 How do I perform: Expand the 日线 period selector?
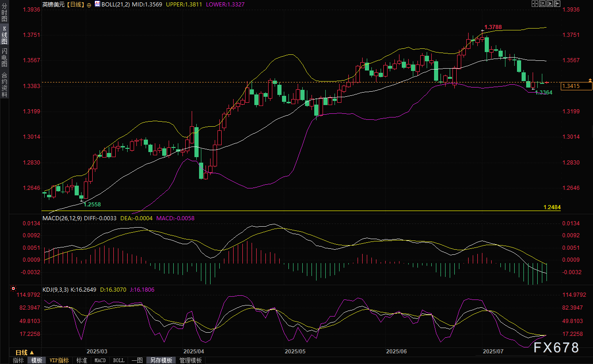coord(24,352)
